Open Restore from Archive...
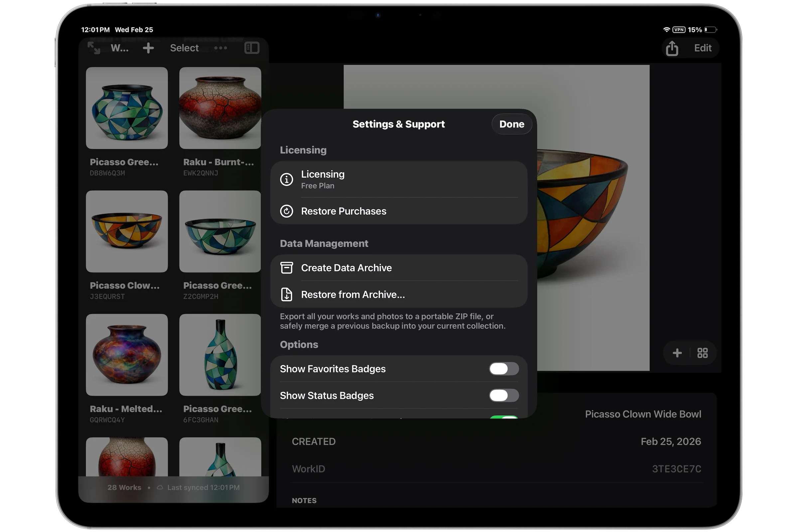The width and height of the screenshot is (798, 532). (399, 295)
